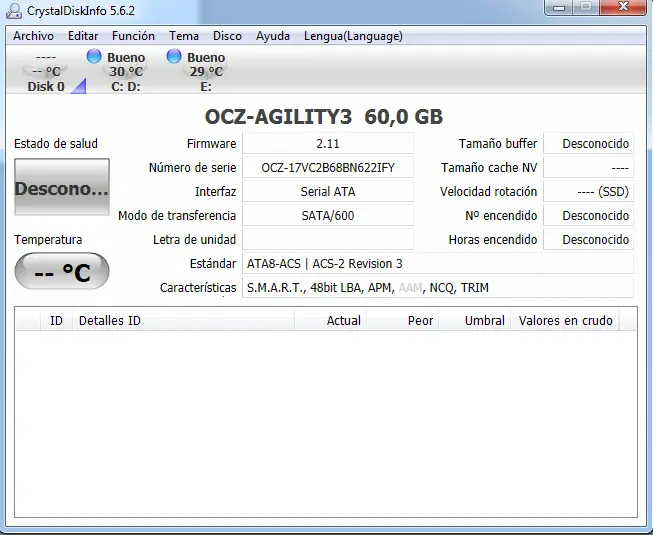Click the greyed-out AAM feature text
653x535 pixels.
pyautogui.click(x=410, y=288)
